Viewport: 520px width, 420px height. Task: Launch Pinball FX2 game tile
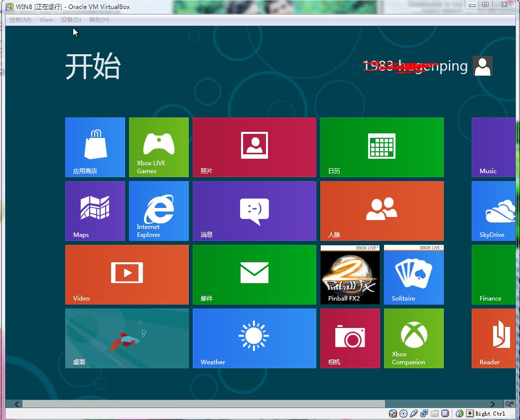click(350, 274)
